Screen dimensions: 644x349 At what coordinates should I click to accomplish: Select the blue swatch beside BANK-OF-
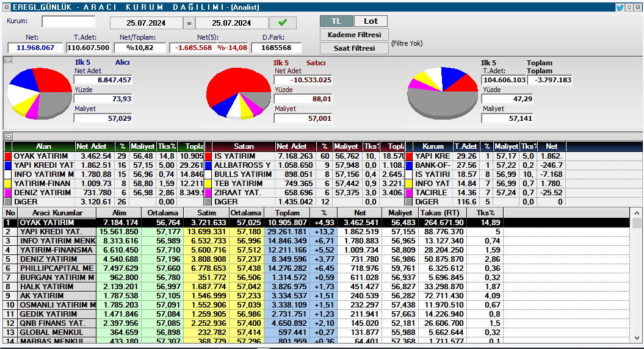point(408,165)
